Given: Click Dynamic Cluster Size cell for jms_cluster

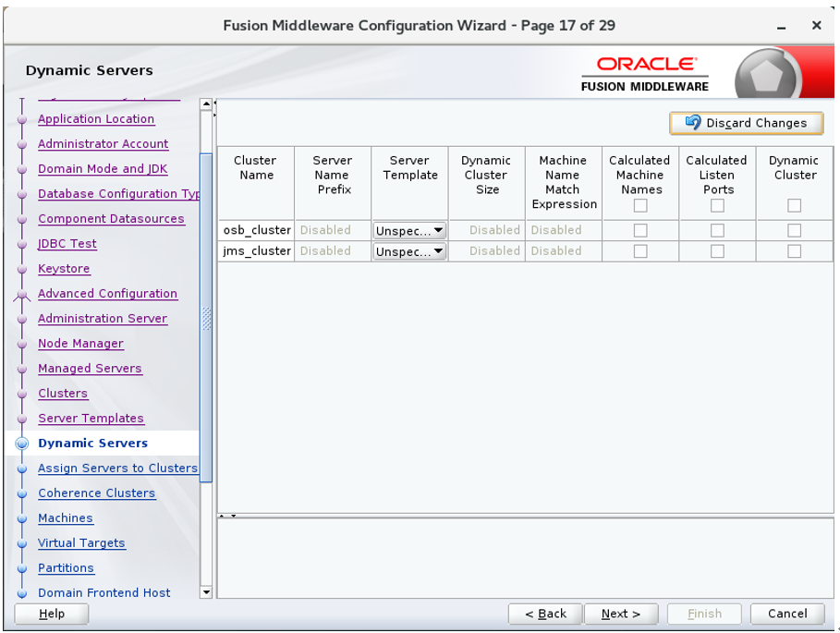Looking at the screenshot, I should [487, 251].
